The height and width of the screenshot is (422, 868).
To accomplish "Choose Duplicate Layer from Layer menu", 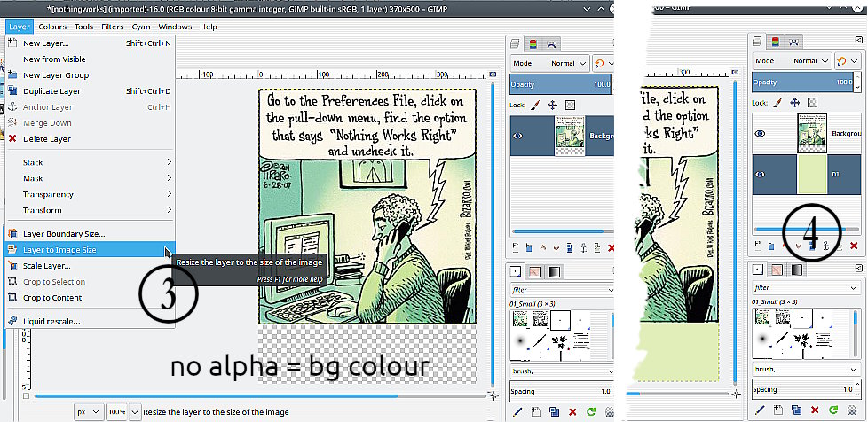I will point(91,91).
